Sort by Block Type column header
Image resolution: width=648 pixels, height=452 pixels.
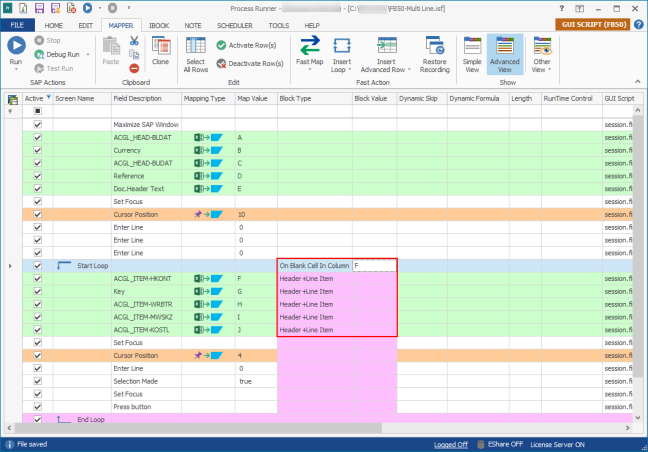(x=314, y=99)
